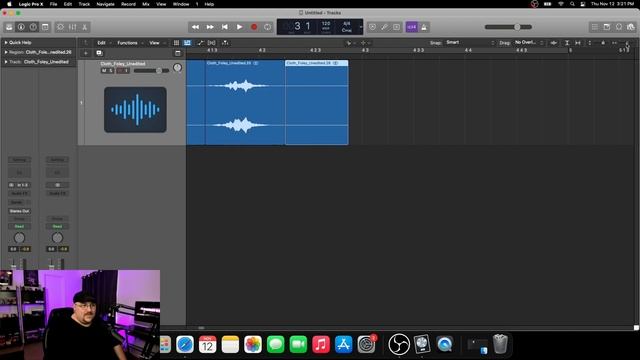640x360 pixels.
Task: Open the List Editors button
Action: tap(595, 27)
